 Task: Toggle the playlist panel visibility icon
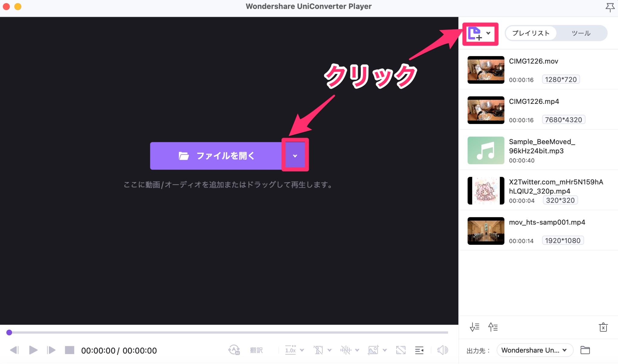(x=419, y=350)
